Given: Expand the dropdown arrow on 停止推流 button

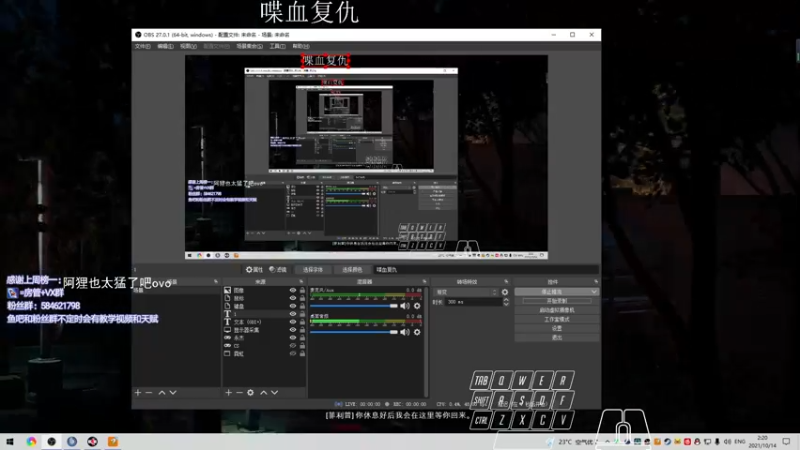Looking at the screenshot, I should (x=594, y=292).
